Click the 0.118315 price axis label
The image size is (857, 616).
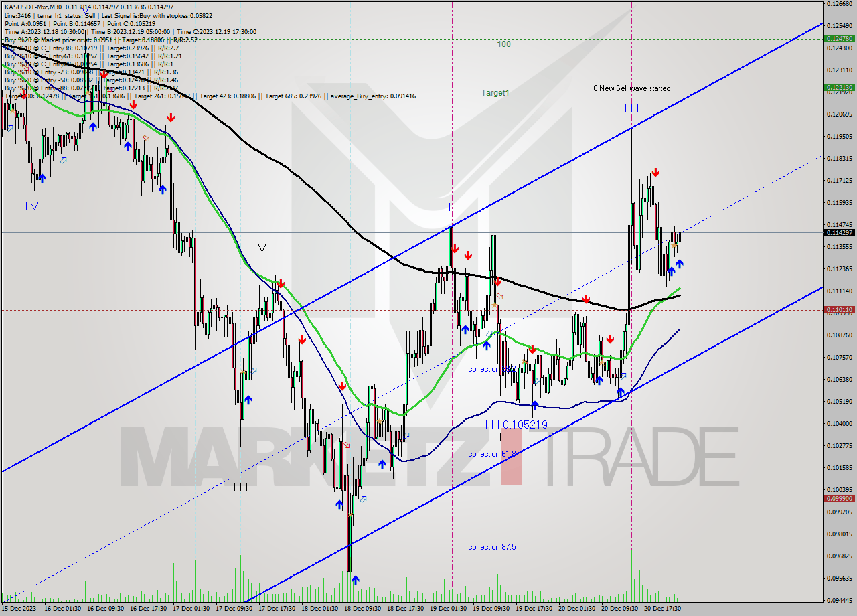pos(840,158)
